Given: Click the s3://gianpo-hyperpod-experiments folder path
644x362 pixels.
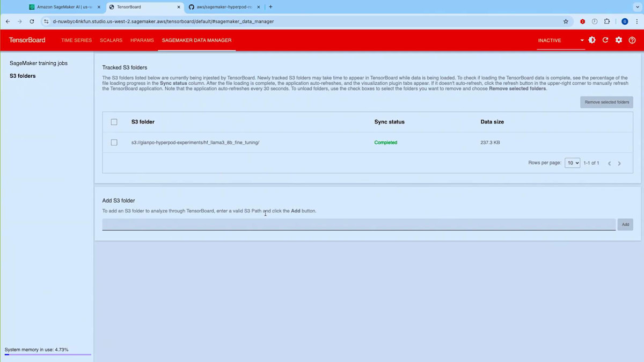Looking at the screenshot, I should click(x=195, y=143).
